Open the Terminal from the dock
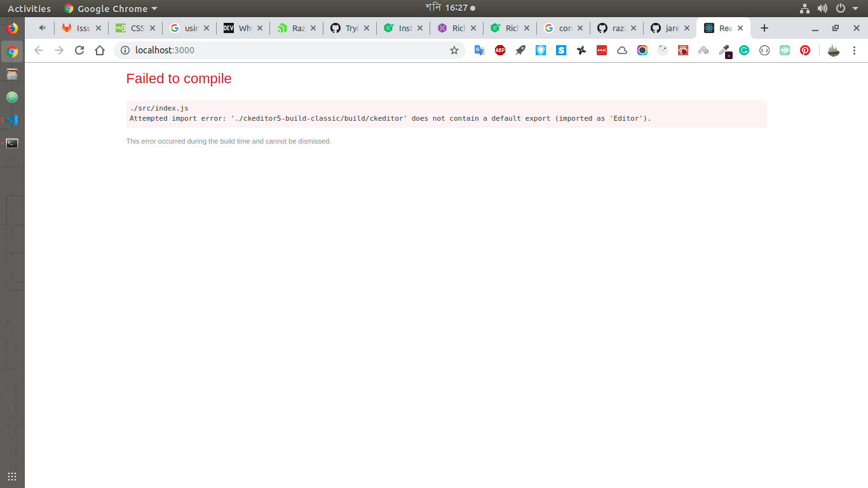868x488 pixels. (x=12, y=143)
